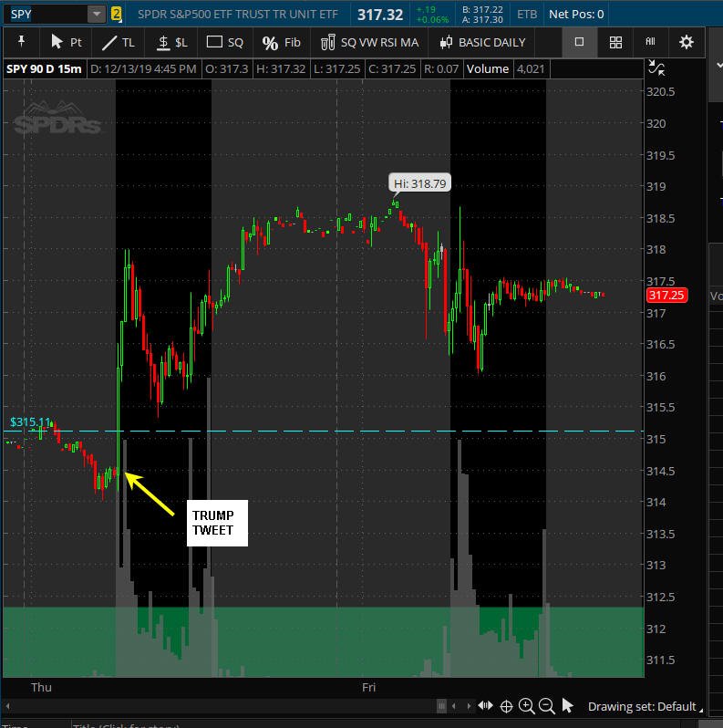The height and width of the screenshot is (728, 723).
Task: Open the Drawing set: Default menu
Action: [x=644, y=706]
